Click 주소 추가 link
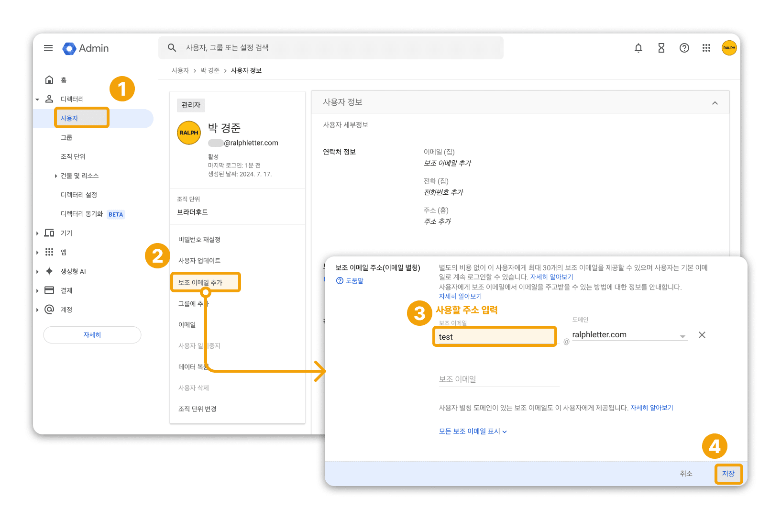This screenshot has height=532, width=781. point(438,222)
